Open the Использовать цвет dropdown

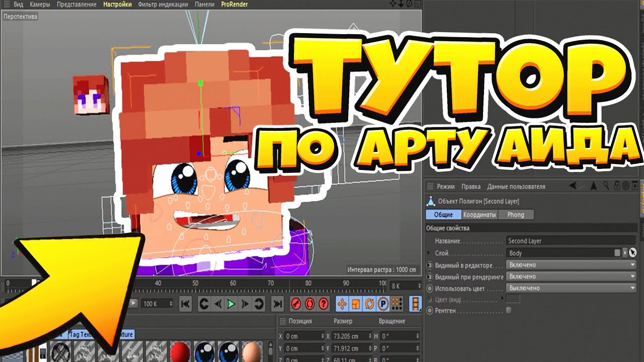tap(572, 288)
